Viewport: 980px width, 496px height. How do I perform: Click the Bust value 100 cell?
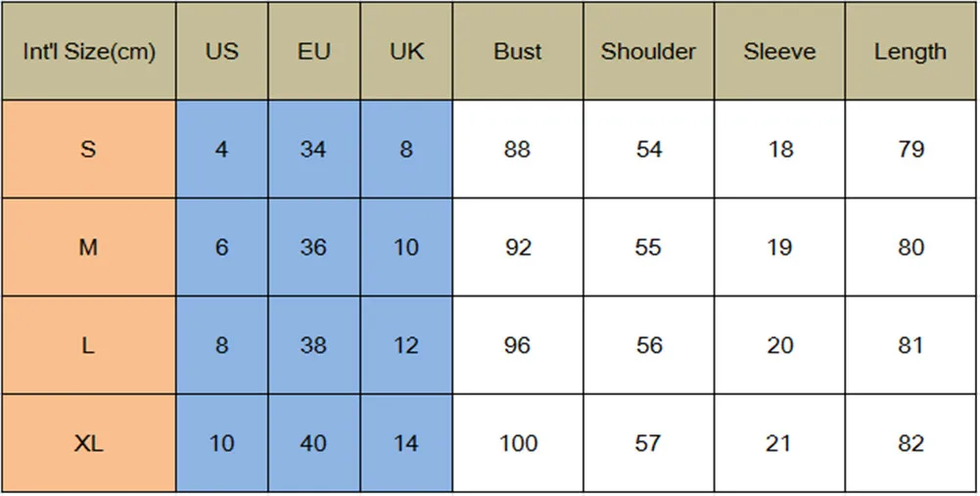(x=518, y=443)
